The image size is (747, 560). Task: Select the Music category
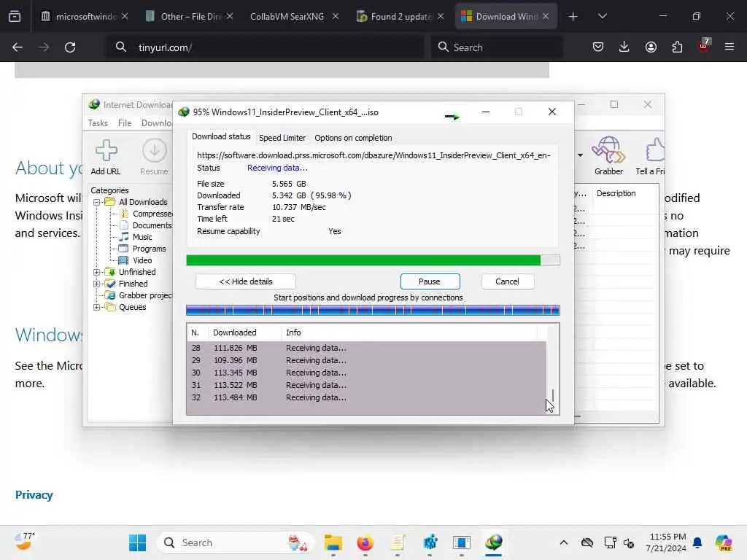135,237
